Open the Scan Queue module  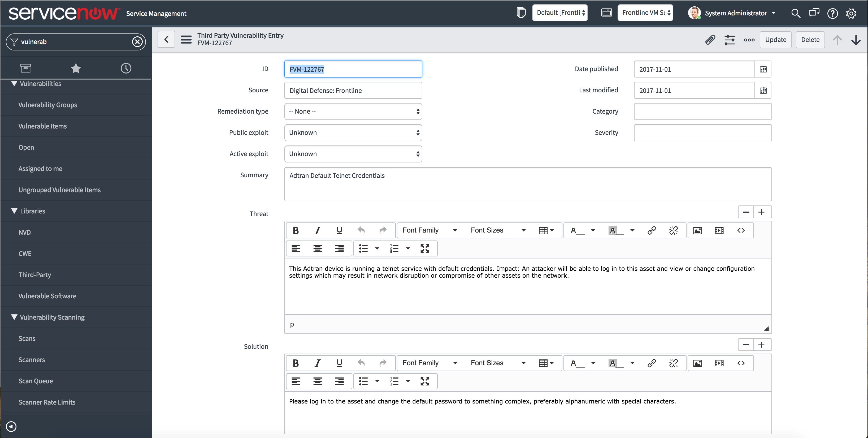pos(35,381)
